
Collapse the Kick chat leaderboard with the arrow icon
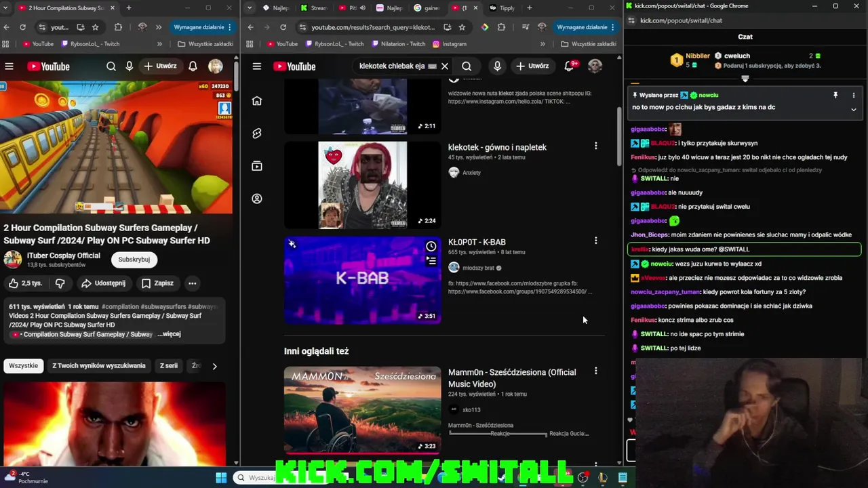tap(745, 79)
